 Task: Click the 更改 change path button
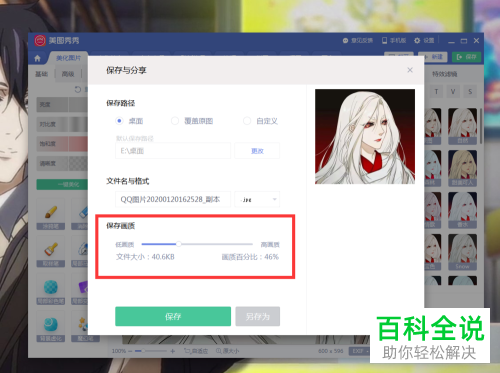pyautogui.click(x=257, y=151)
